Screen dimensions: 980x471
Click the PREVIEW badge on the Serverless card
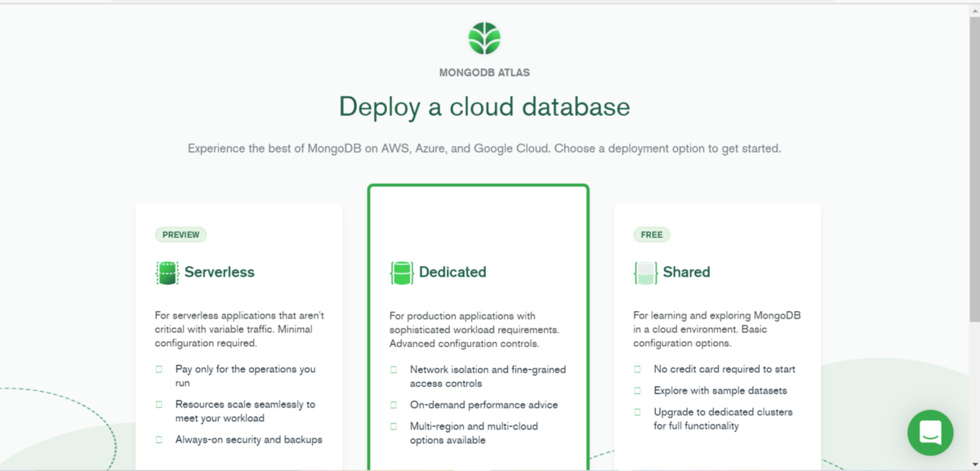point(180,234)
